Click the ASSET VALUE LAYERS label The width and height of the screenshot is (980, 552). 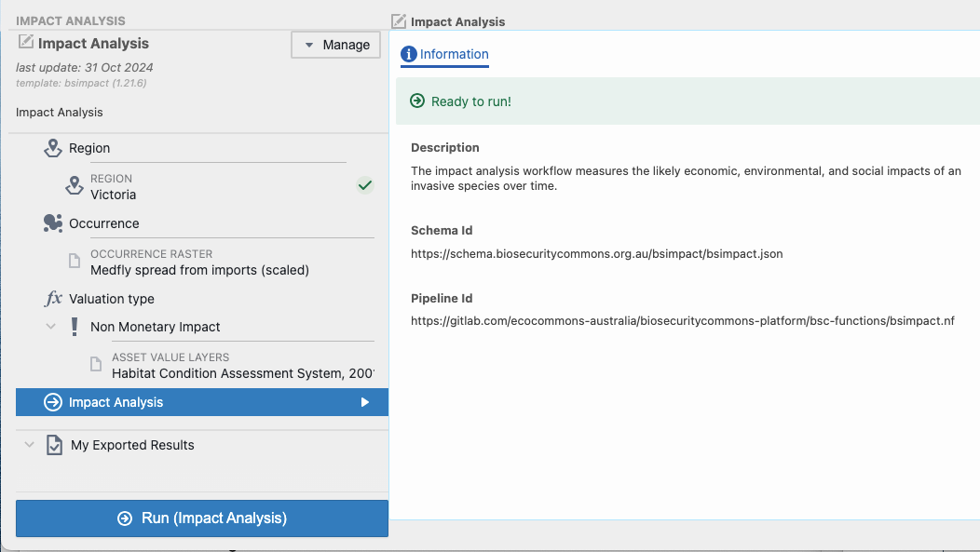tap(170, 357)
